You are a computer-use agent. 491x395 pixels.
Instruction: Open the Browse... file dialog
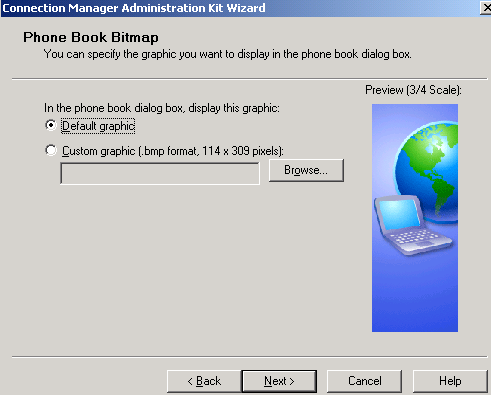(x=306, y=170)
